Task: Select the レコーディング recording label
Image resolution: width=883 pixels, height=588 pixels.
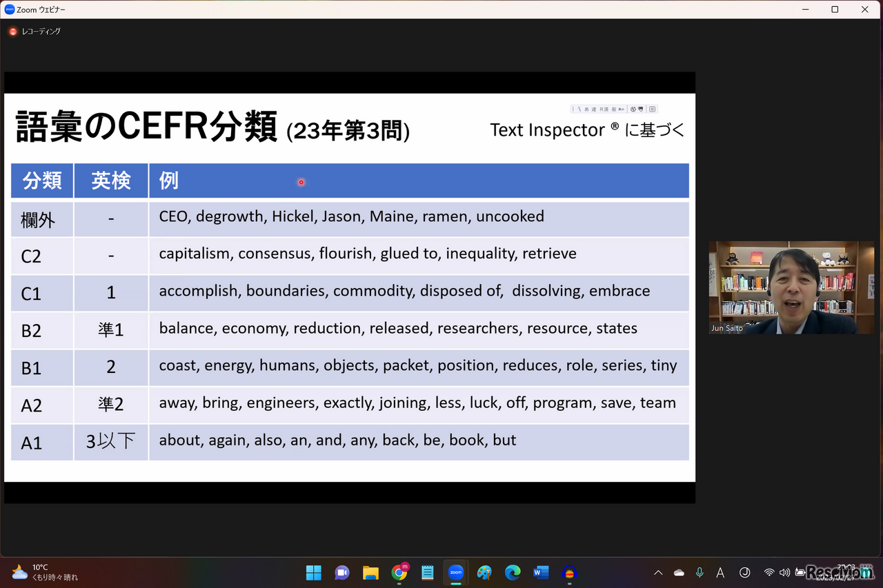Action: [x=41, y=31]
